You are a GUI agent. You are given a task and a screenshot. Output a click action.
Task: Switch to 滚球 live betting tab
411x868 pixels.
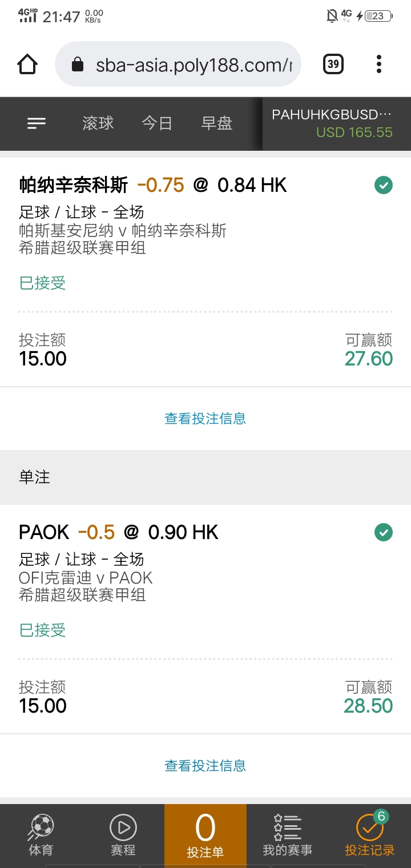pos(98,123)
